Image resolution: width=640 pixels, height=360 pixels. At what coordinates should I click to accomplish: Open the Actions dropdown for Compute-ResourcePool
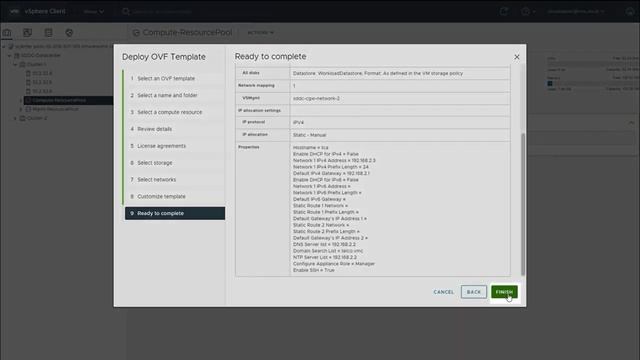tap(260, 33)
